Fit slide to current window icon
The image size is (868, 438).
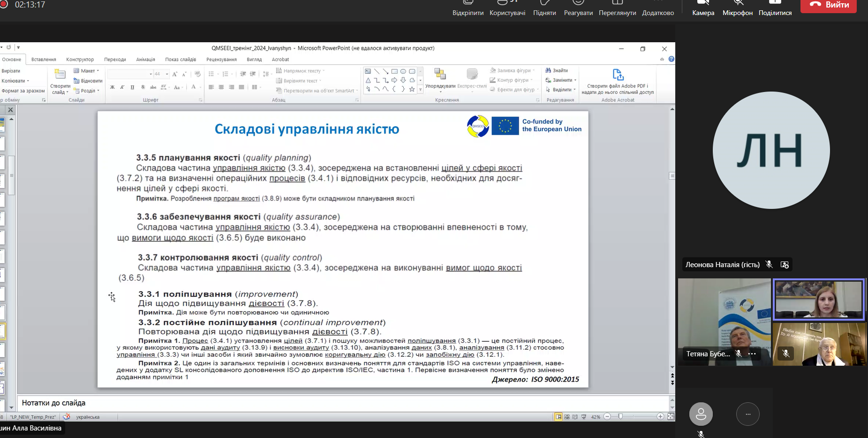point(671,417)
